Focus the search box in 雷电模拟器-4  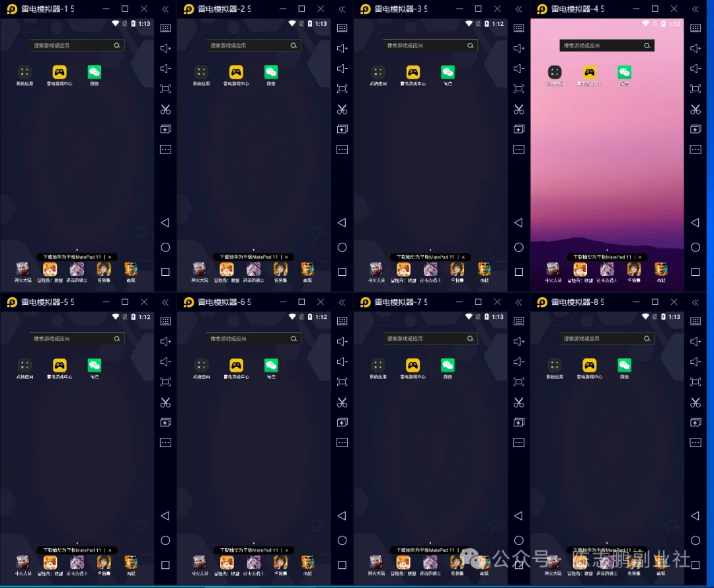(606, 46)
